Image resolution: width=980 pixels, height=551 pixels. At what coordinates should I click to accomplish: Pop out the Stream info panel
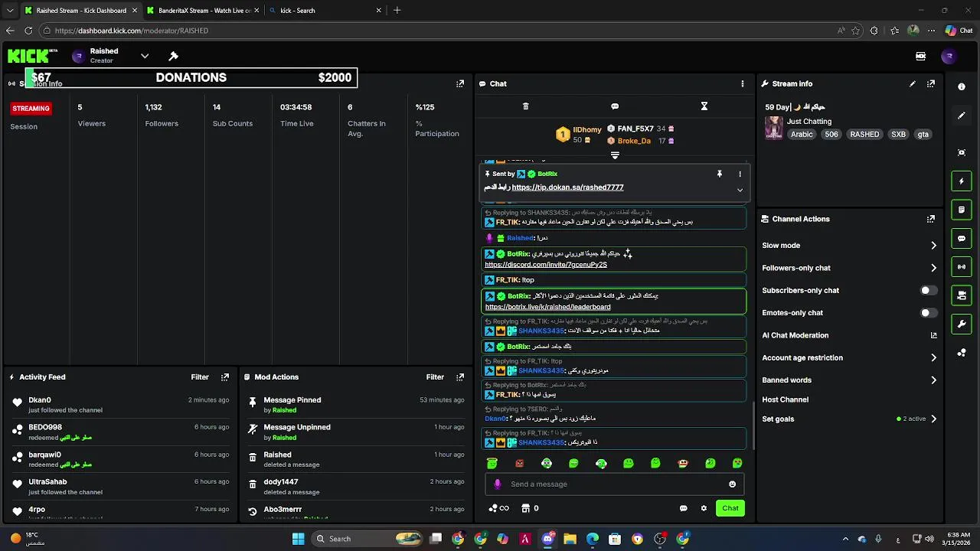(931, 83)
